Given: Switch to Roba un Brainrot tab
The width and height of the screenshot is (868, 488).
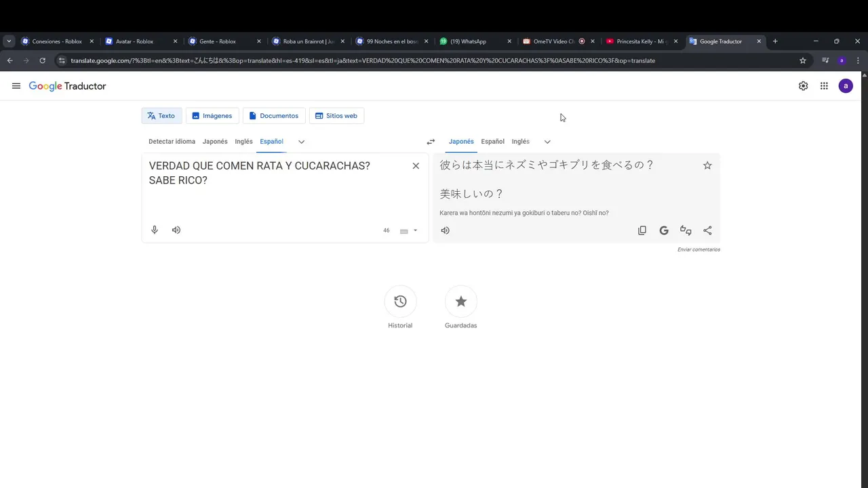Looking at the screenshot, I should 308,41.
